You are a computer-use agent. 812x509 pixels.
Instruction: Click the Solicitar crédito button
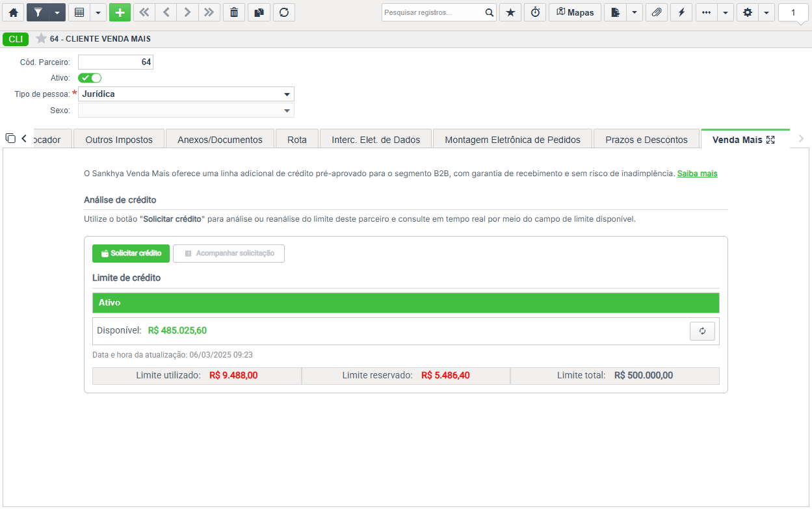tap(131, 254)
